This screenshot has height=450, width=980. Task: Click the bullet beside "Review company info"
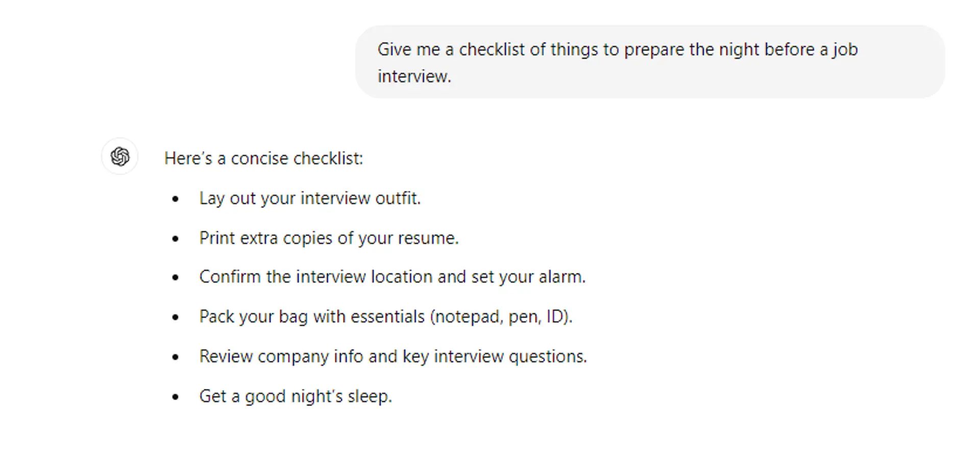tap(176, 357)
